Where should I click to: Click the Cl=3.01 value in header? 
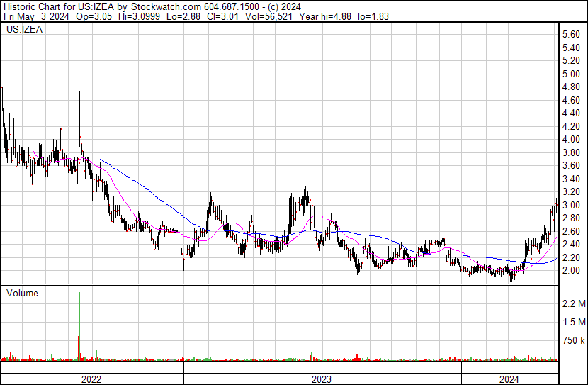(222, 16)
